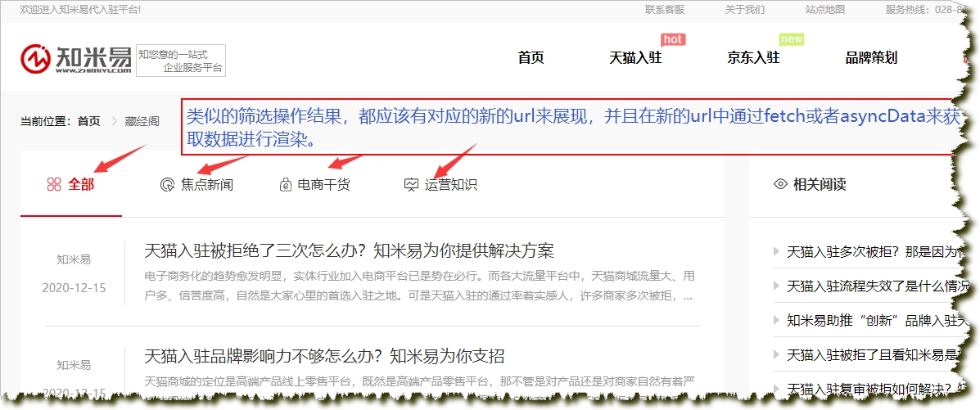Select the 京东入驻 navigation item
The height and width of the screenshot is (410, 980).
click(x=753, y=58)
